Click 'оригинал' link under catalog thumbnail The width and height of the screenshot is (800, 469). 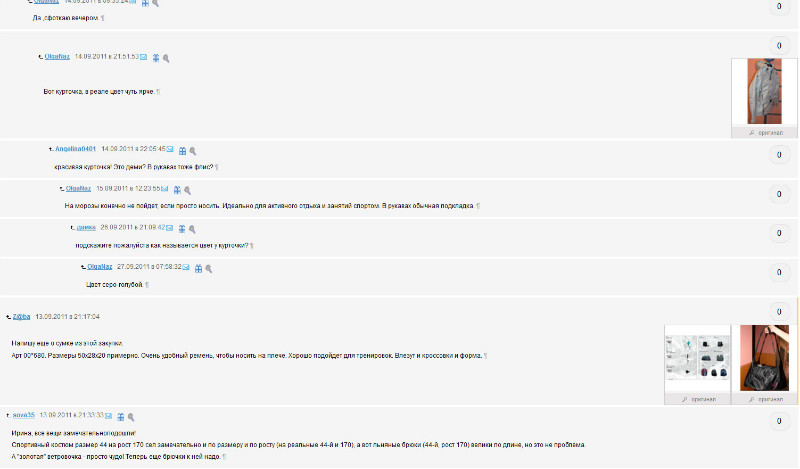coord(703,400)
